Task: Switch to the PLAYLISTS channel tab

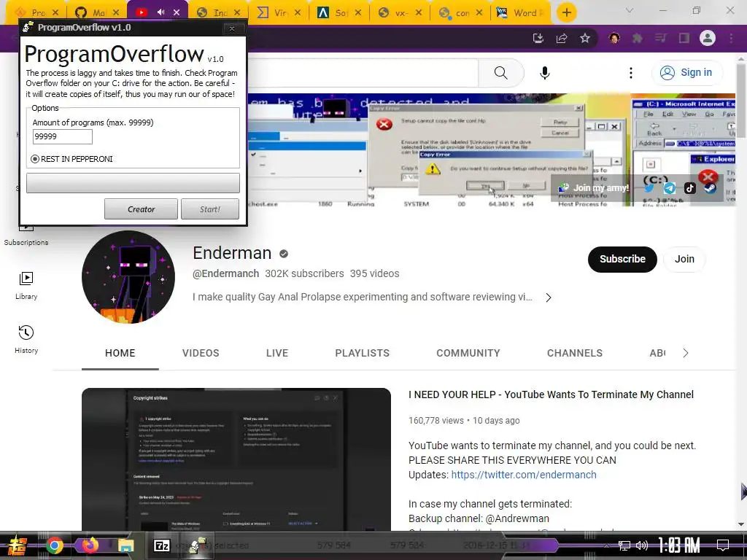Action: click(x=362, y=354)
